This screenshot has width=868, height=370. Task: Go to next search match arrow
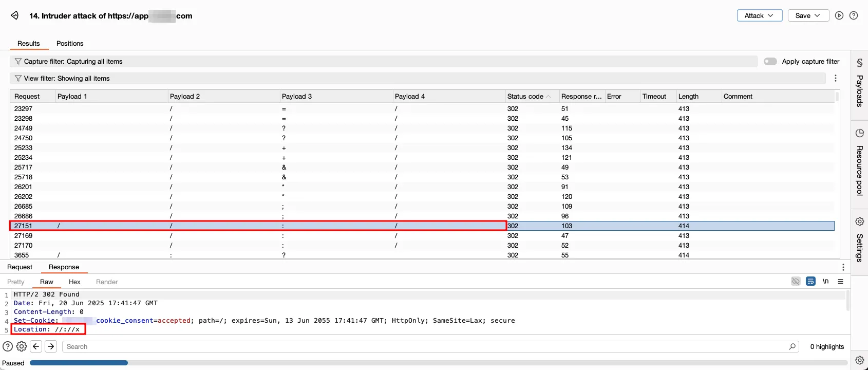click(x=51, y=346)
